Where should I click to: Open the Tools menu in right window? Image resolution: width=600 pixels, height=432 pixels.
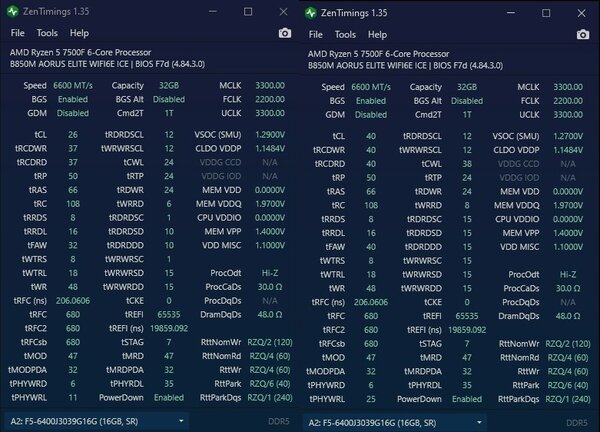pos(345,35)
